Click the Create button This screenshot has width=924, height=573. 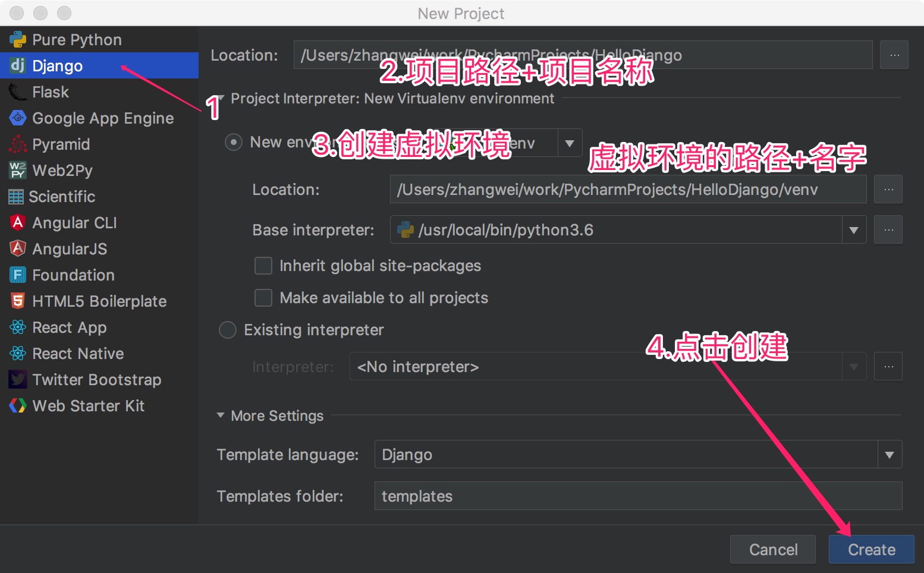[x=872, y=550]
